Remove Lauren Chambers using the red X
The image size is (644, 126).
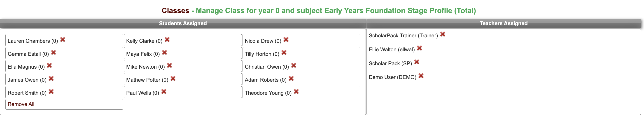point(63,40)
